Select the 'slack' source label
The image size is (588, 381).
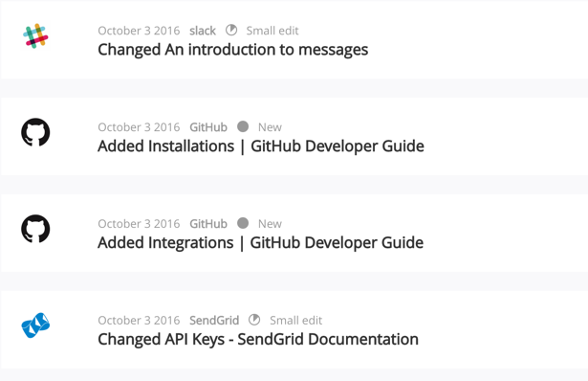click(203, 31)
